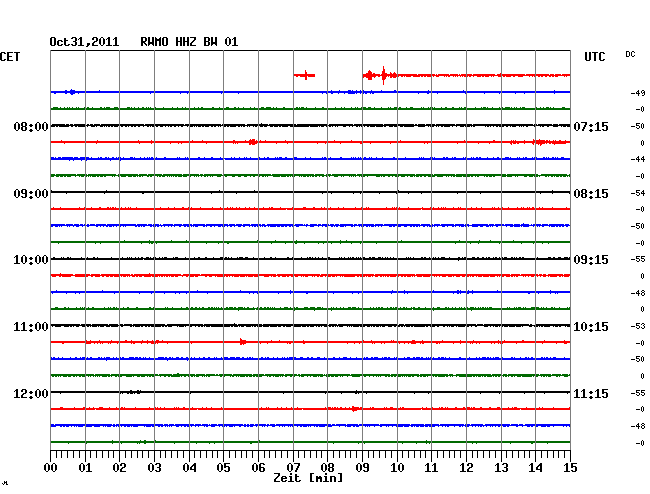Click the red burst near minute 14 below 07:15 row
650x494 pixels.
coord(539,142)
